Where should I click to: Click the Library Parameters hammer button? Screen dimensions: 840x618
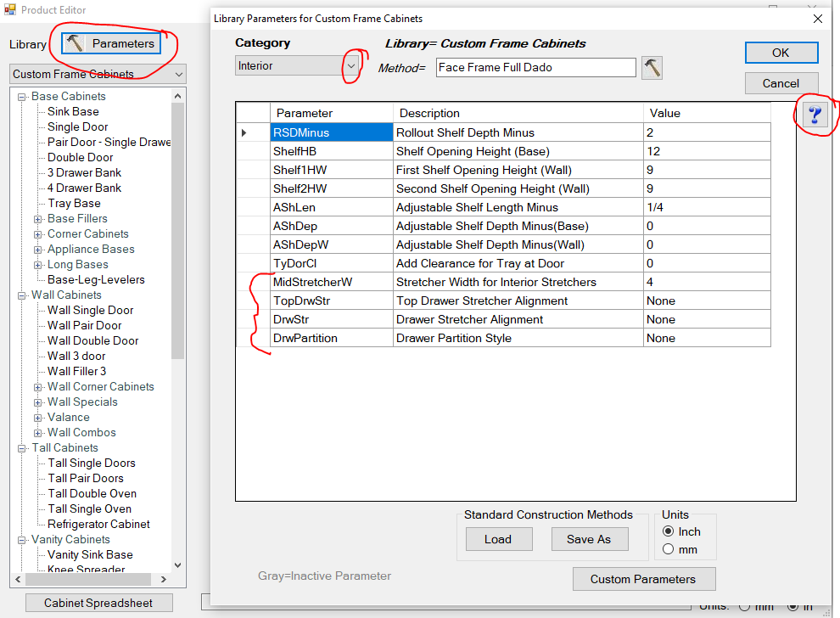point(111,43)
